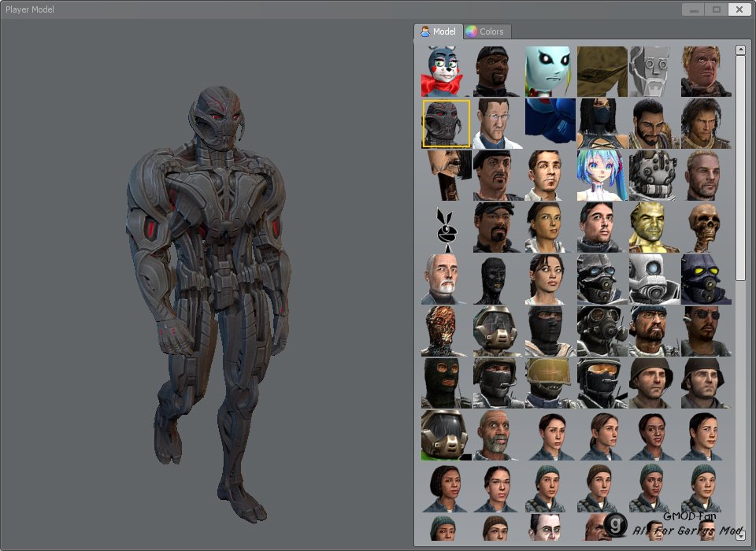Select the blue armored torso model icon
Screen dimensions: 756x551
pos(550,124)
